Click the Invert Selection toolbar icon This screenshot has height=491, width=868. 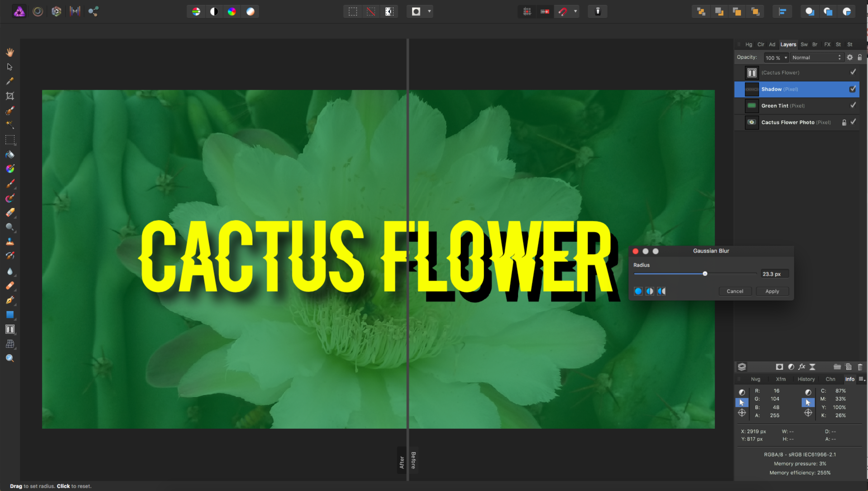[389, 11]
